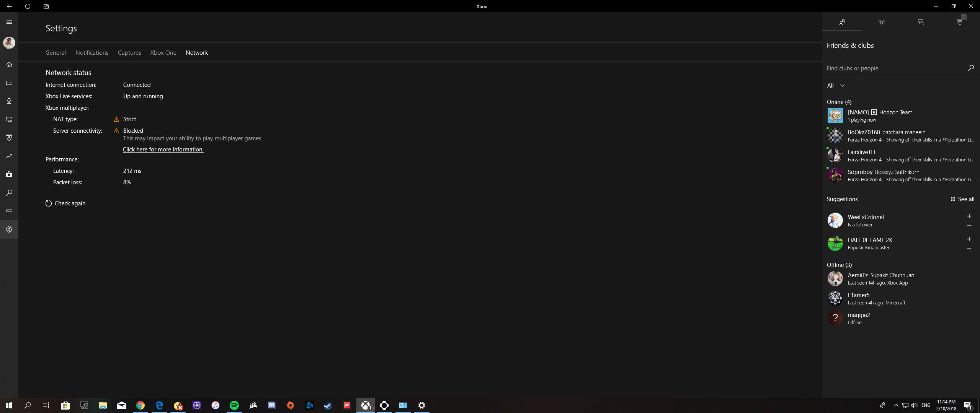Viewport: 980px width, 413px height.
Task: Open Search magnifier in the sidebar
Action: [9, 193]
